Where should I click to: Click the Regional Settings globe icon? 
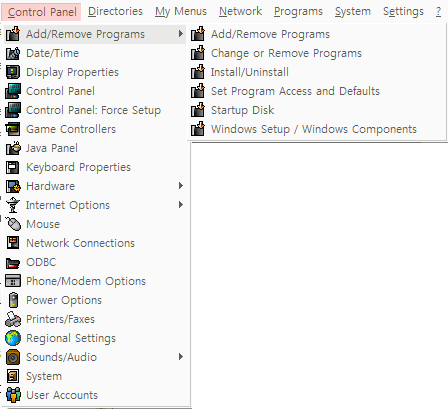tap(13, 338)
